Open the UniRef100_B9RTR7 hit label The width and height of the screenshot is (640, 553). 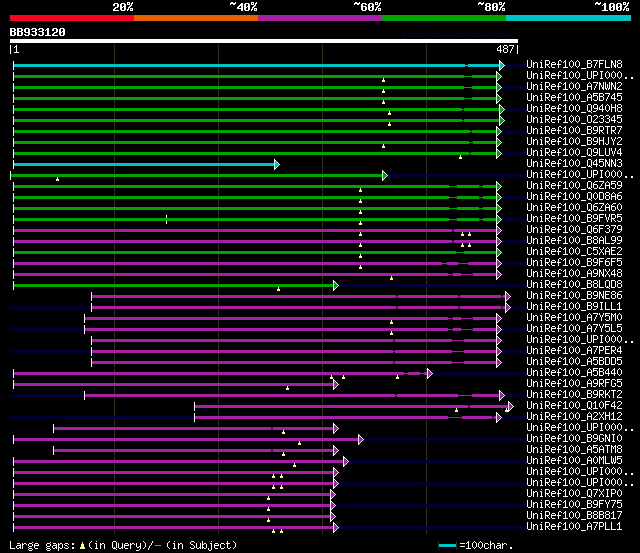tap(574, 131)
